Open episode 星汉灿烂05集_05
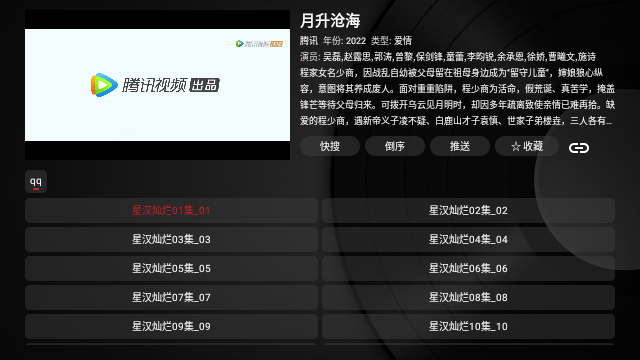Screen dimensions: 640x360 pyautogui.click(x=171, y=269)
